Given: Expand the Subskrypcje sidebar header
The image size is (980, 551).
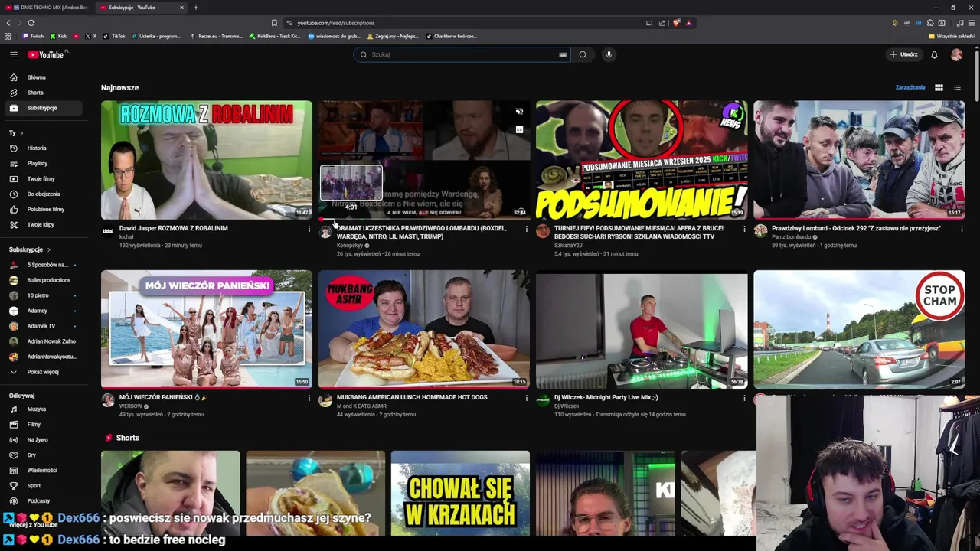Looking at the screenshot, I should pyautogui.click(x=29, y=249).
